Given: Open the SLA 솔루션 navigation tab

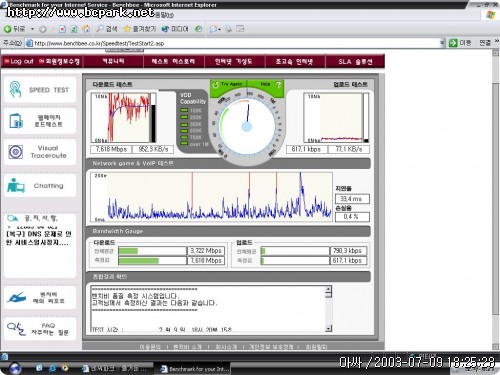Looking at the screenshot, I should (355, 61).
